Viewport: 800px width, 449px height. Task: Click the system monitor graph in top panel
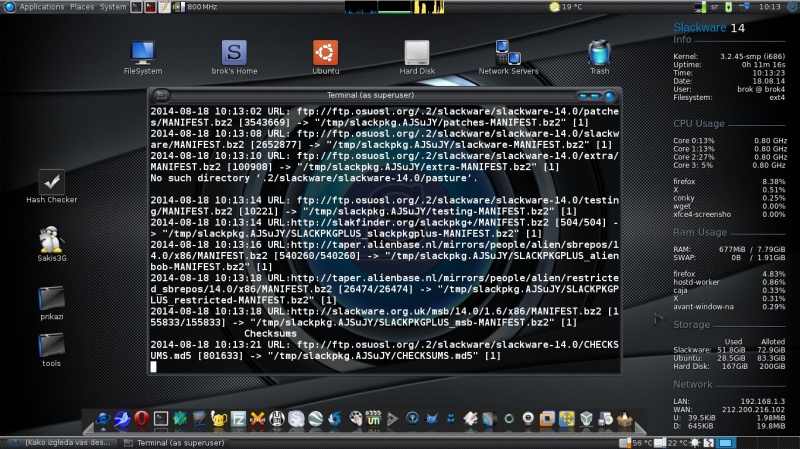pyautogui.click(x=394, y=7)
